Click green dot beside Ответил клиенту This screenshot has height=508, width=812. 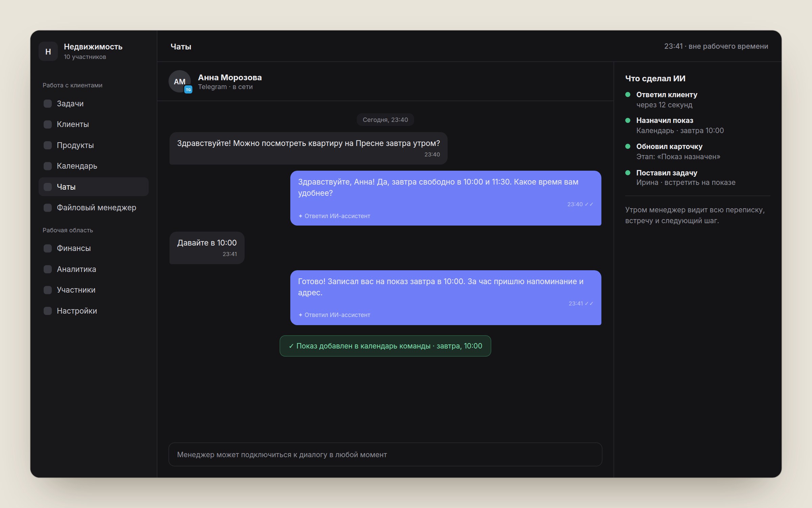pos(628,94)
